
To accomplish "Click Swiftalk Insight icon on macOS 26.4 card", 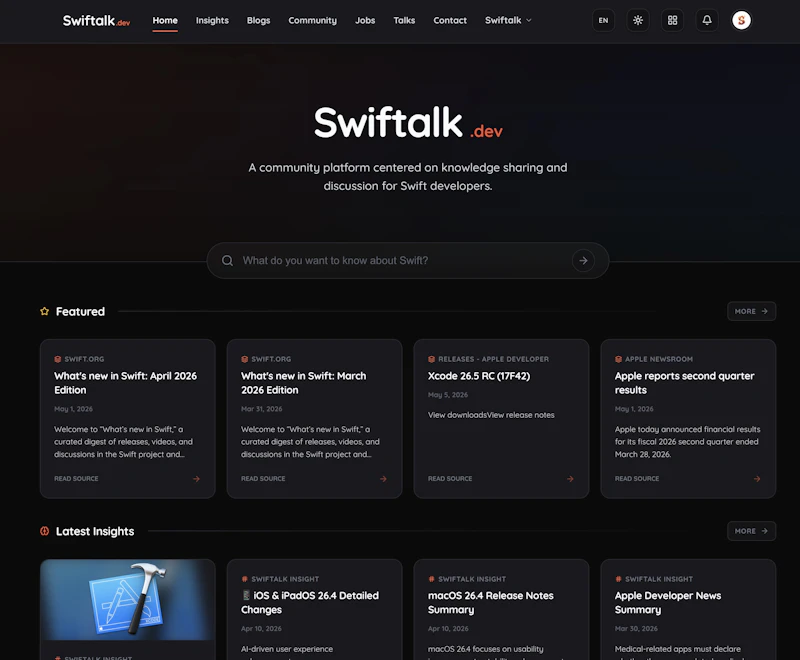I will tap(431, 579).
